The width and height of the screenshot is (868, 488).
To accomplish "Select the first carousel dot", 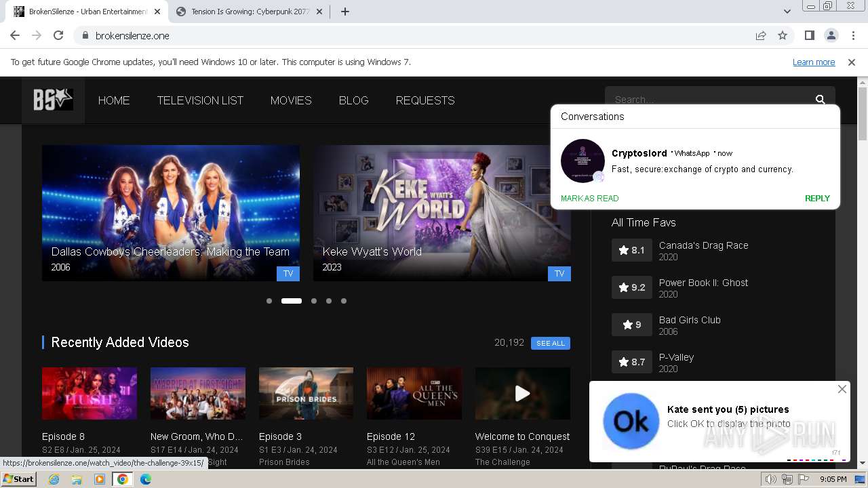I will 269,301.
